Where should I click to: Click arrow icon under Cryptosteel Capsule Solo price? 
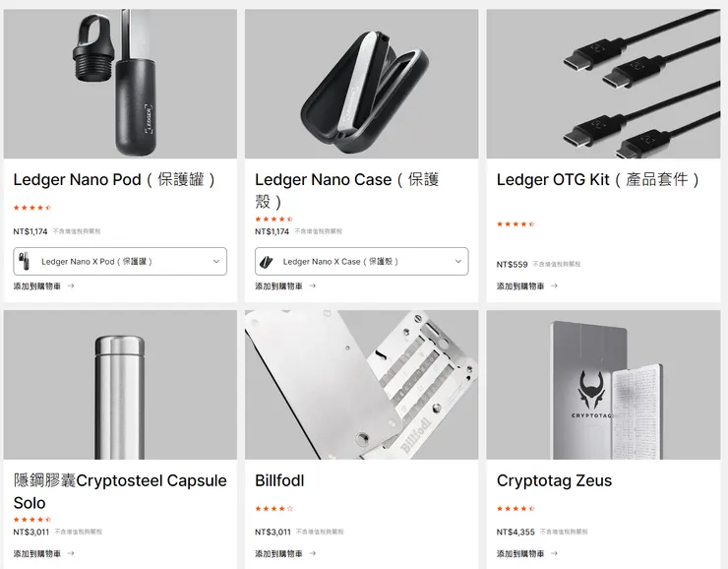71,553
